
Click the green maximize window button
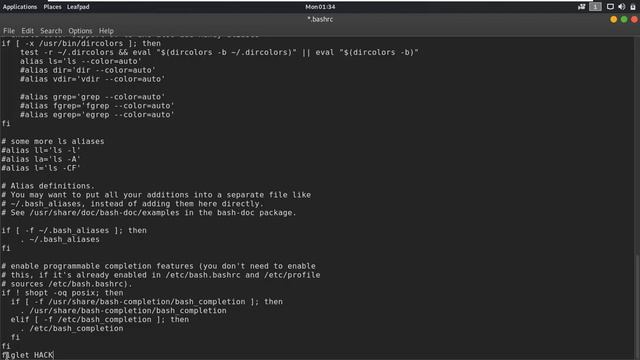click(624, 19)
